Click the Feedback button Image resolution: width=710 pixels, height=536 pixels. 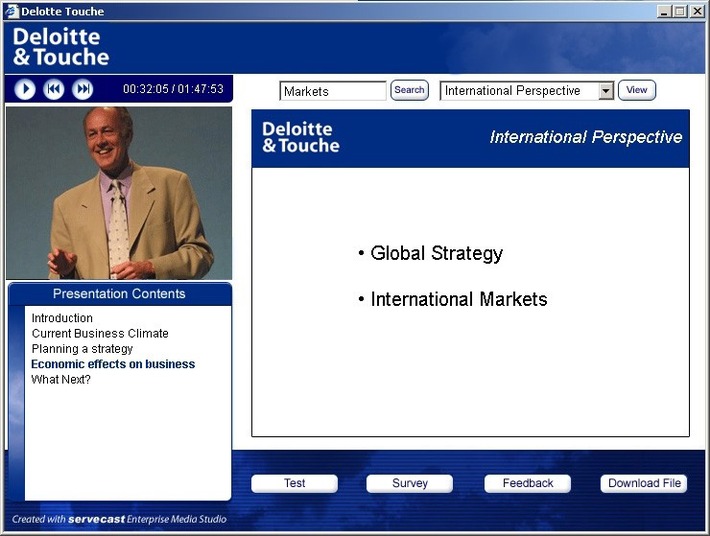click(528, 483)
